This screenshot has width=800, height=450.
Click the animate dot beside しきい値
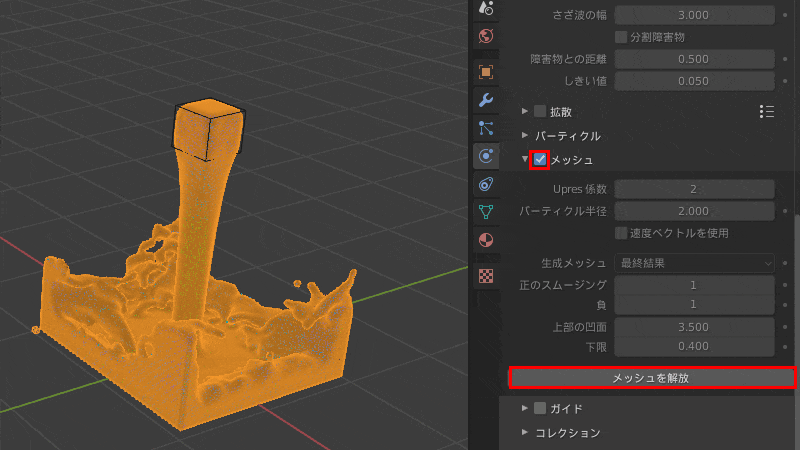click(x=785, y=81)
